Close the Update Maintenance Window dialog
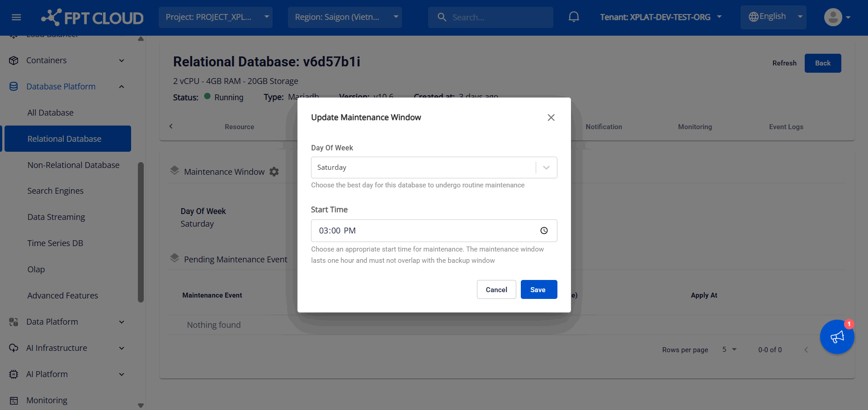 [x=551, y=117]
